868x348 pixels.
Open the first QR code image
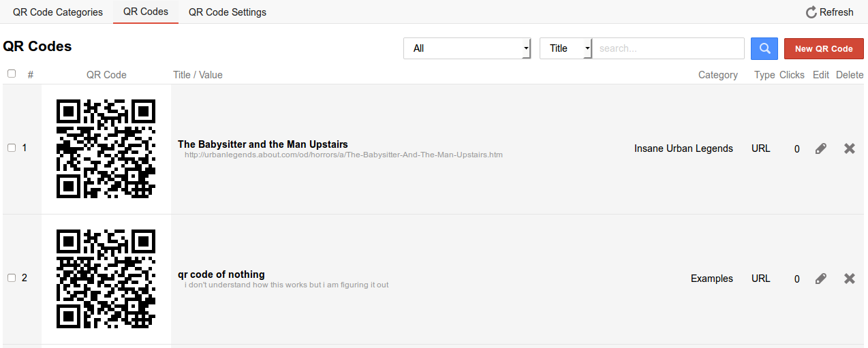pos(106,148)
